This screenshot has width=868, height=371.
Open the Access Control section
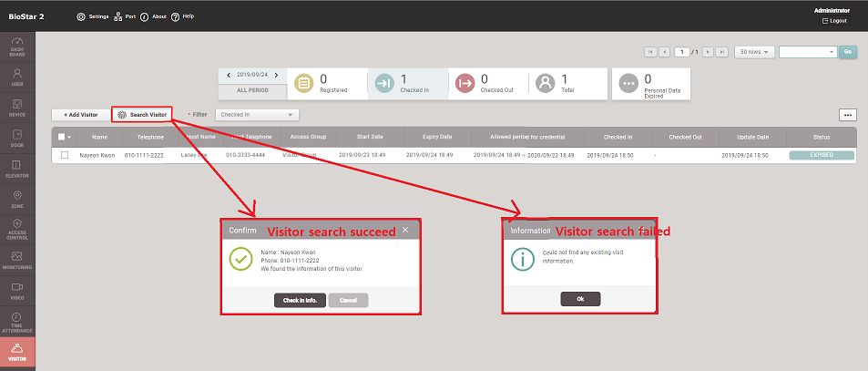coord(17,228)
